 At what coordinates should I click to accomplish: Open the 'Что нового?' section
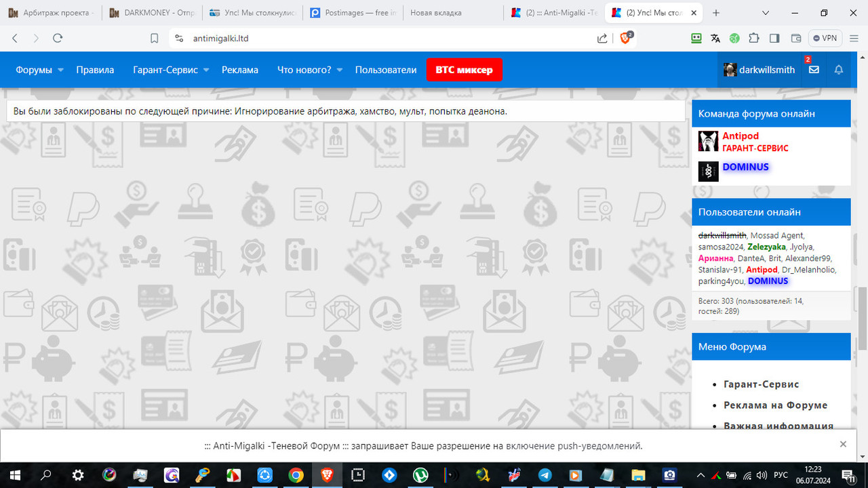click(304, 70)
